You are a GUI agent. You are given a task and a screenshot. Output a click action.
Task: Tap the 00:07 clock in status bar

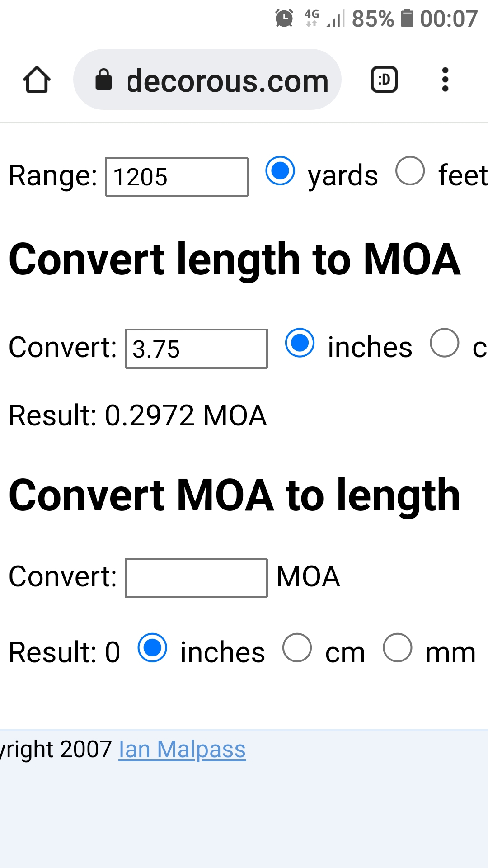pos(449,19)
